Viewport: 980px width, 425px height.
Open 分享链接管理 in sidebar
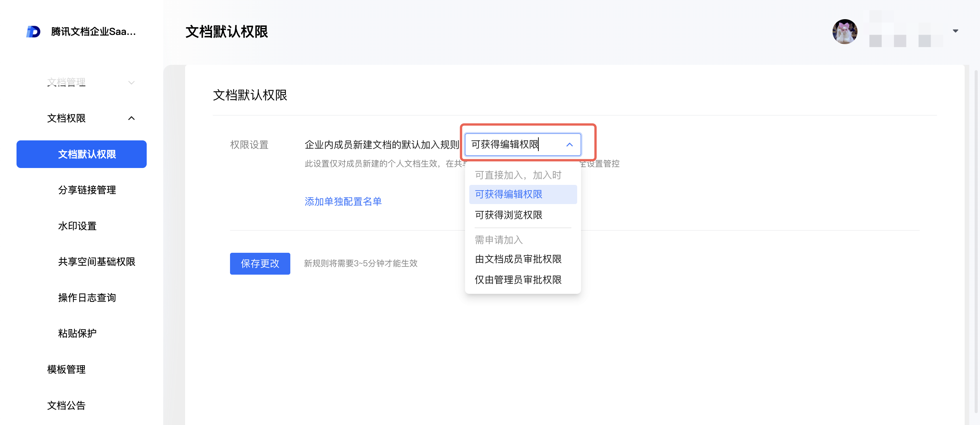(87, 190)
